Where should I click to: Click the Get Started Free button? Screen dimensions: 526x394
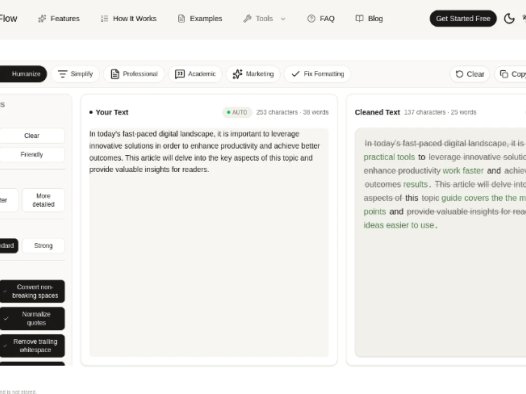pos(463,18)
